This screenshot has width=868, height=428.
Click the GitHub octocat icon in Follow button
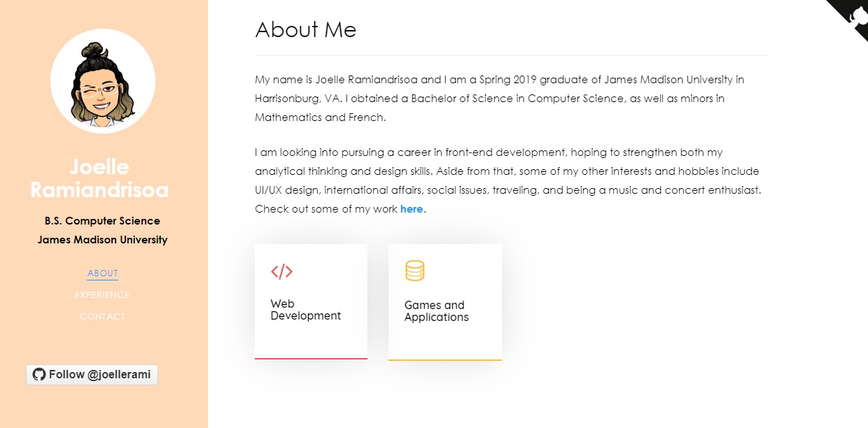[39, 374]
